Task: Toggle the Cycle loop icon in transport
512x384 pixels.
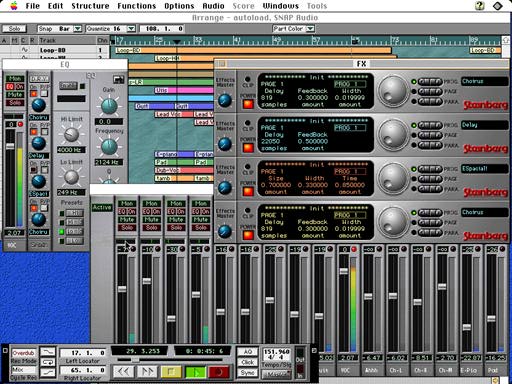Action: tap(48, 362)
